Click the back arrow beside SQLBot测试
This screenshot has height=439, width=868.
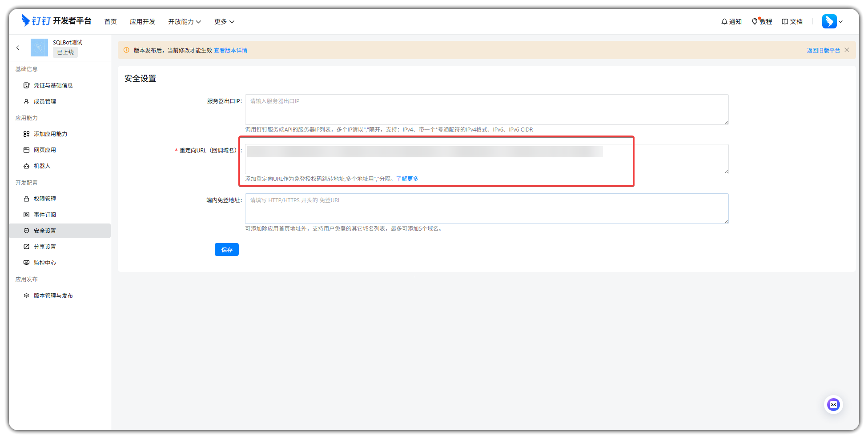click(x=18, y=48)
